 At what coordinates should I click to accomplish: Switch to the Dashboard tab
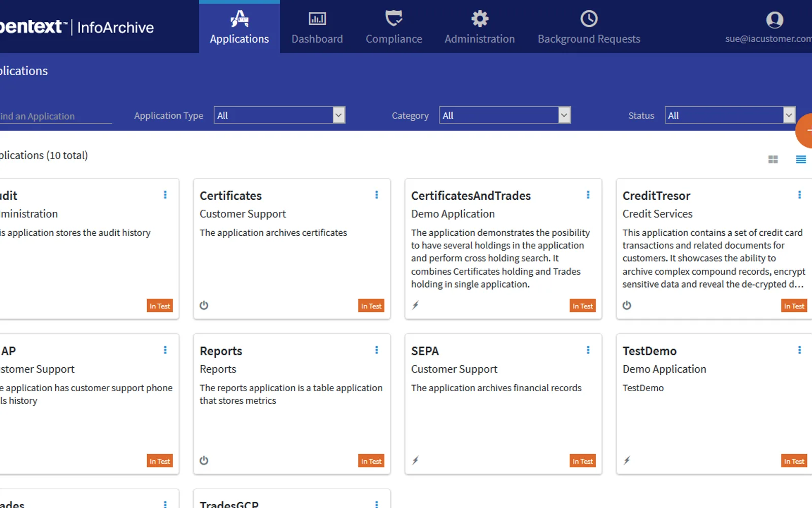tap(317, 27)
